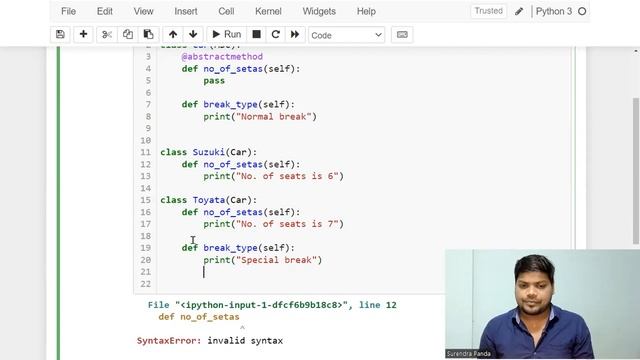Viewport: 640px width, 360px height.
Task: Open the Insert menu
Action: (x=186, y=11)
